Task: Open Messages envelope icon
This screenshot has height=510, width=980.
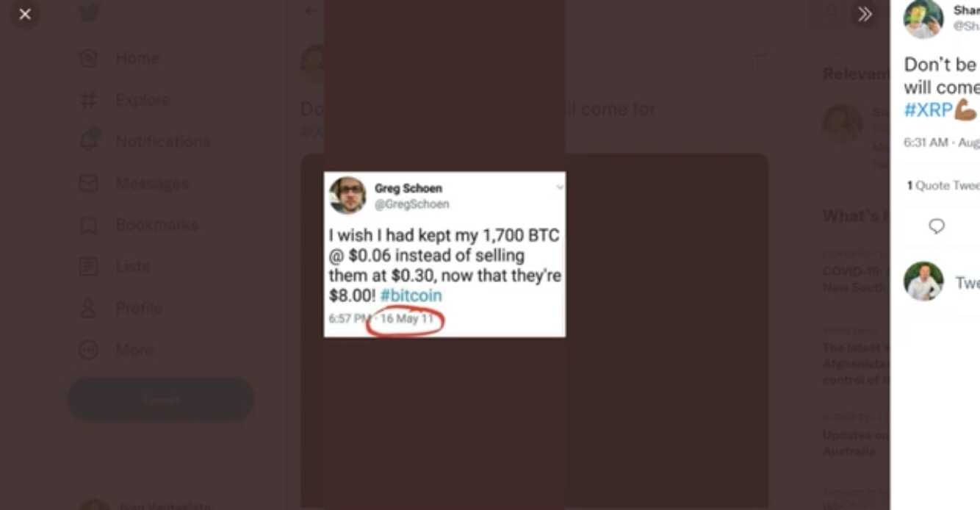Action: pyautogui.click(x=88, y=183)
